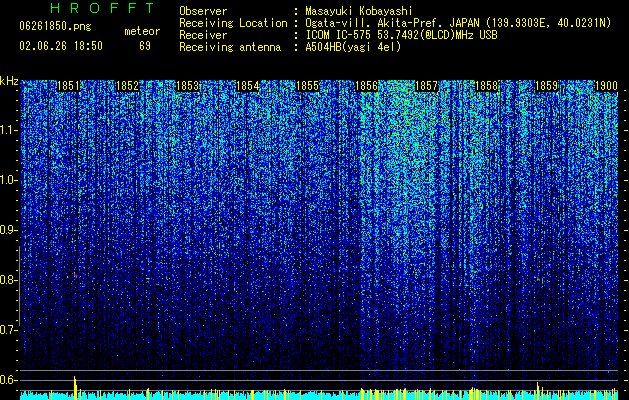Click the red meteor echo near 1851
The width and height of the screenshot is (629, 400).
tap(75, 275)
